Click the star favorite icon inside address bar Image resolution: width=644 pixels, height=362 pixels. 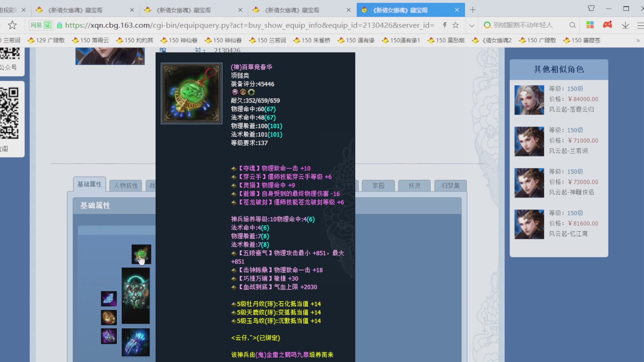455,25
